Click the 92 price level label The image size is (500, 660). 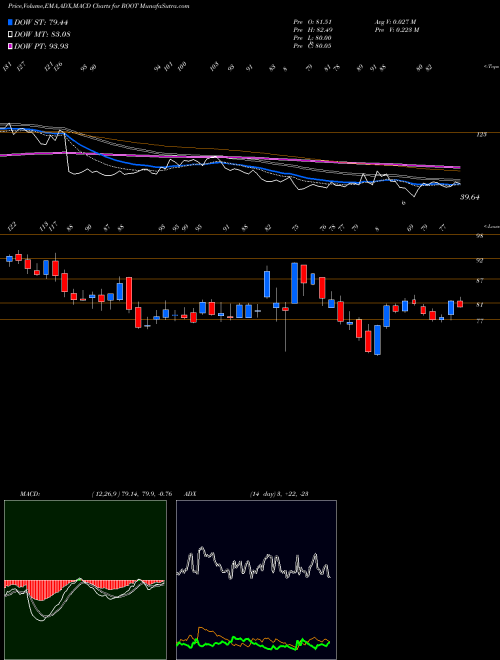(479, 261)
